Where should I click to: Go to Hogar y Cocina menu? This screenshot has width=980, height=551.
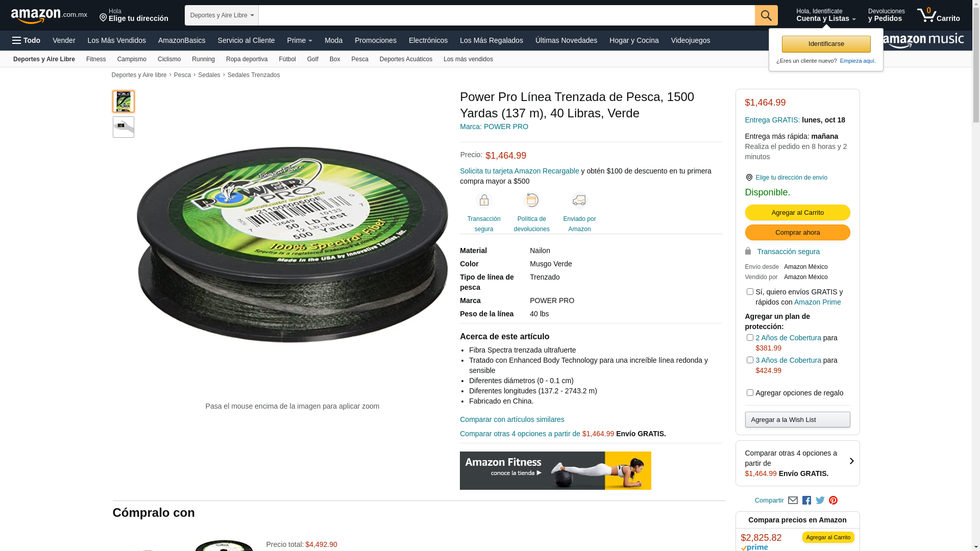[x=634, y=40]
